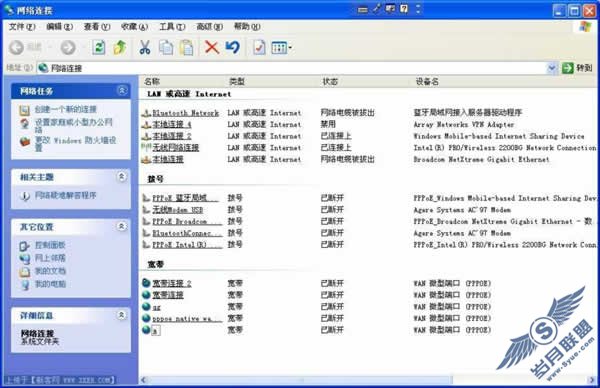This screenshot has width=600, height=388.
Task: Open the 帮助 menu
Action: 247,27
